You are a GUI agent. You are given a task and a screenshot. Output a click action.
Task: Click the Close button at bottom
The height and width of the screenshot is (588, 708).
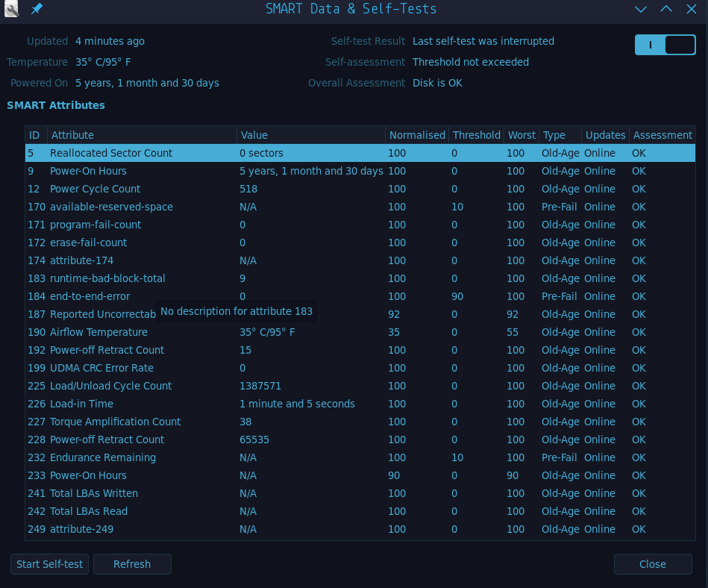[652, 564]
